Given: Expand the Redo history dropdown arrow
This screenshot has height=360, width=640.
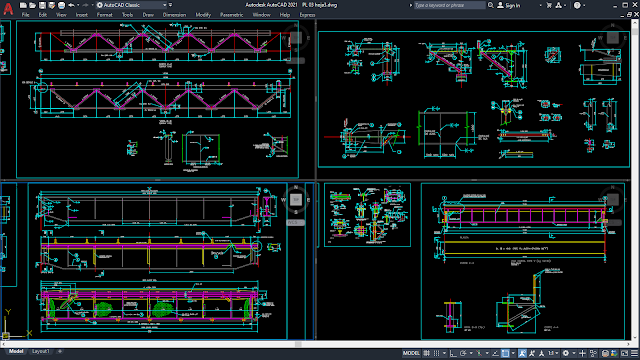Looking at the screenshot, I should (92, 5).
